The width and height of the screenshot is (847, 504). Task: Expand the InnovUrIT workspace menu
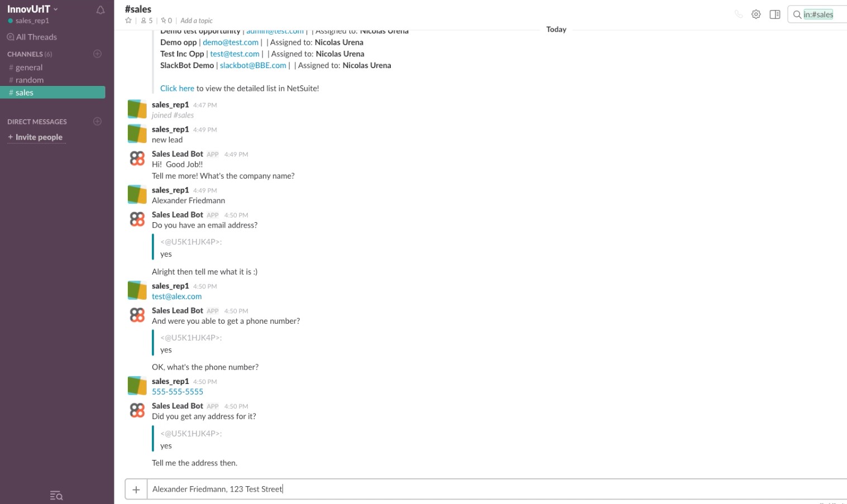pos(32,9)
